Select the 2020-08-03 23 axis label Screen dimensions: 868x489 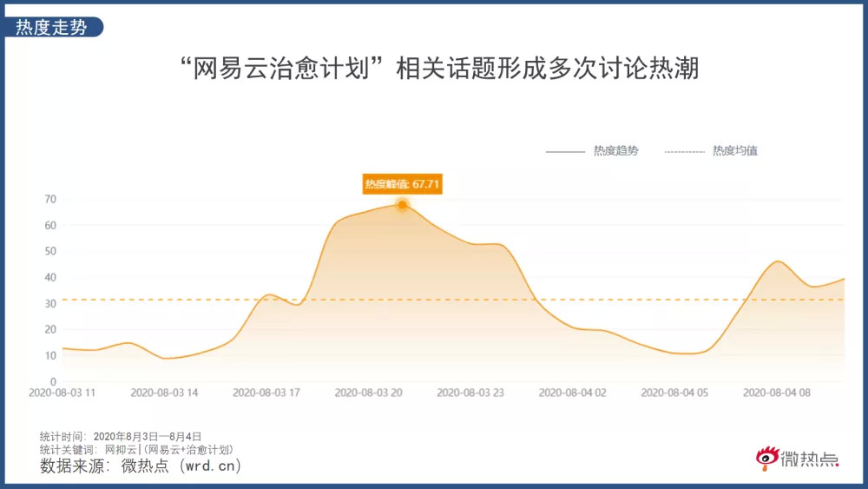(x=470, y=393)
